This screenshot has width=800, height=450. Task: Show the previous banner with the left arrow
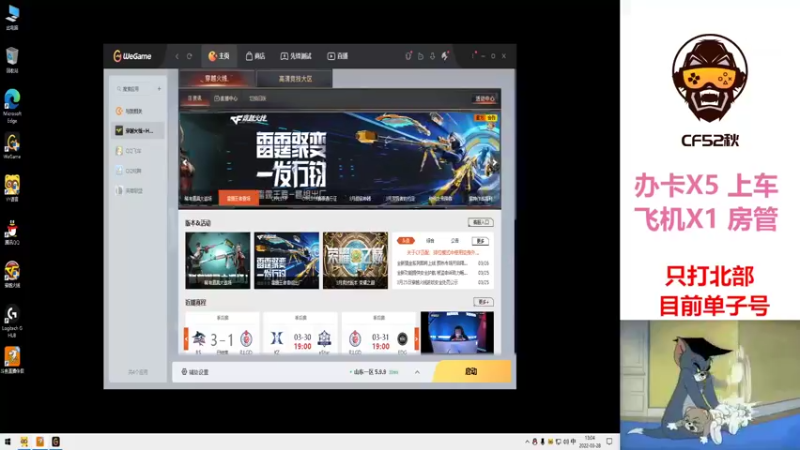(185, 163)
